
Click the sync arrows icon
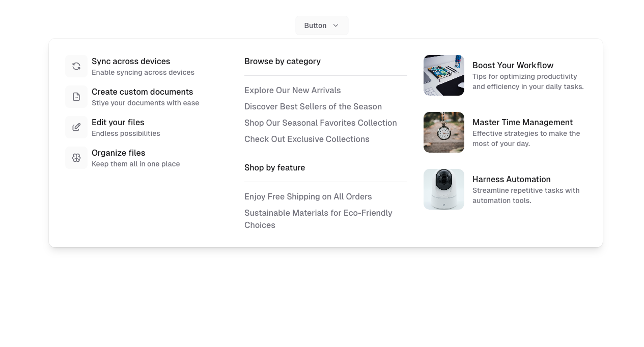(76, 66)
